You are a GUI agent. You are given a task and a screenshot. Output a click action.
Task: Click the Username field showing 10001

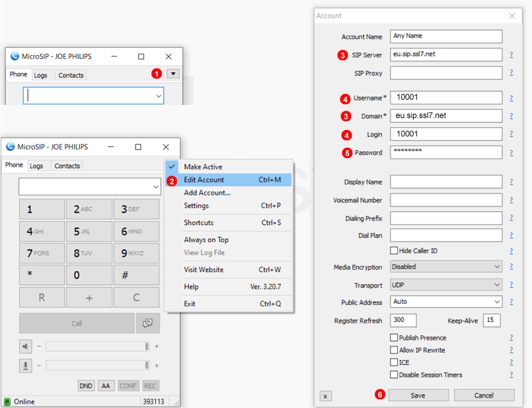tap(446, 98)
